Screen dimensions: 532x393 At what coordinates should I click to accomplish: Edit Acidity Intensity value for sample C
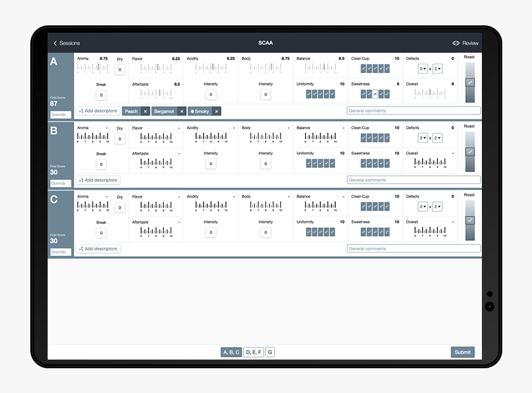pyautogui.click(x=211, y=233)
